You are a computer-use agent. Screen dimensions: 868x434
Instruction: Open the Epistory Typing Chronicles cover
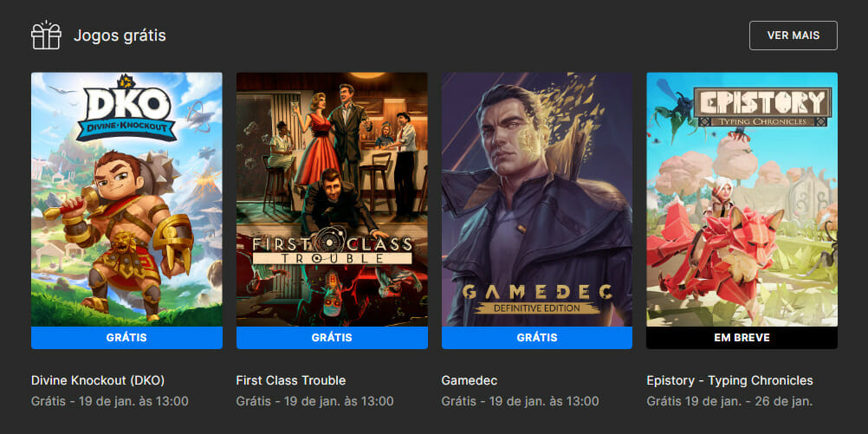click(742, 199)
